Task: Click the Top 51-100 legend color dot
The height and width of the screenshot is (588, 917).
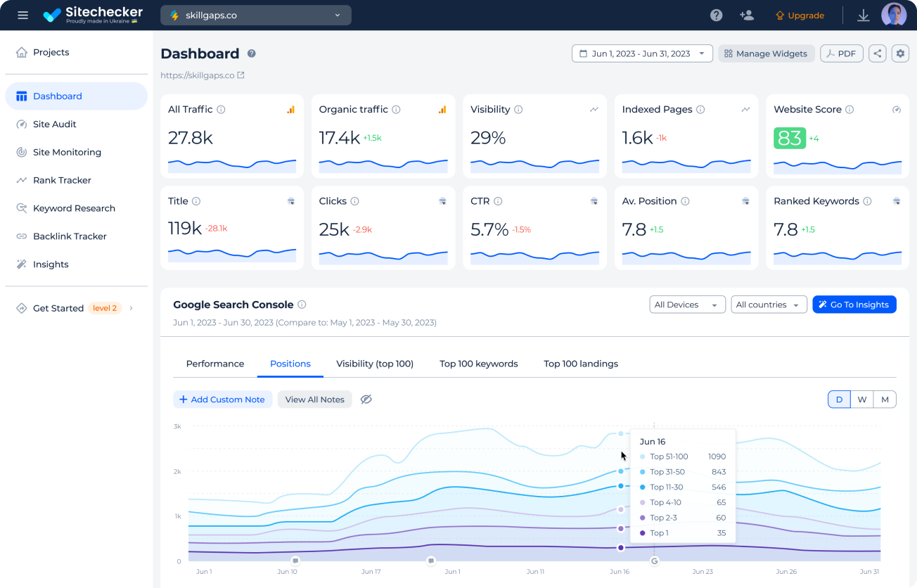Action: click(643, 457)
